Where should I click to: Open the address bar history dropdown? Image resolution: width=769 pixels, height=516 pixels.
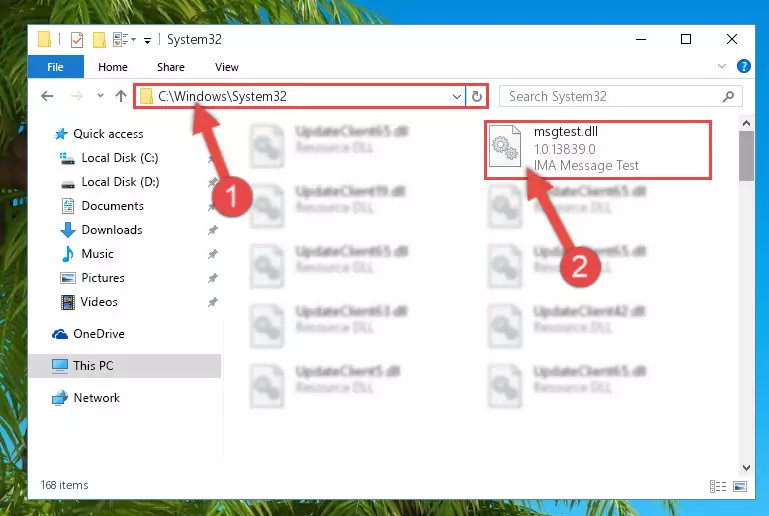point(457,96)
